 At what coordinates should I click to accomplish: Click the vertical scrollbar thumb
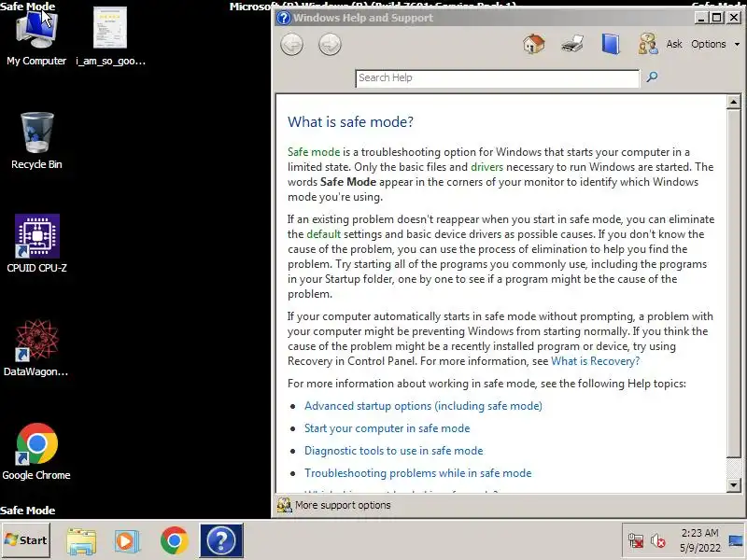click(x=733, y=283)
